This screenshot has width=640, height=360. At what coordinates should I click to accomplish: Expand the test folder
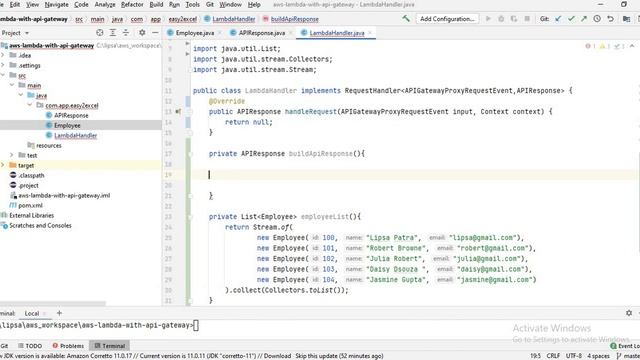[x=12, y=155]
